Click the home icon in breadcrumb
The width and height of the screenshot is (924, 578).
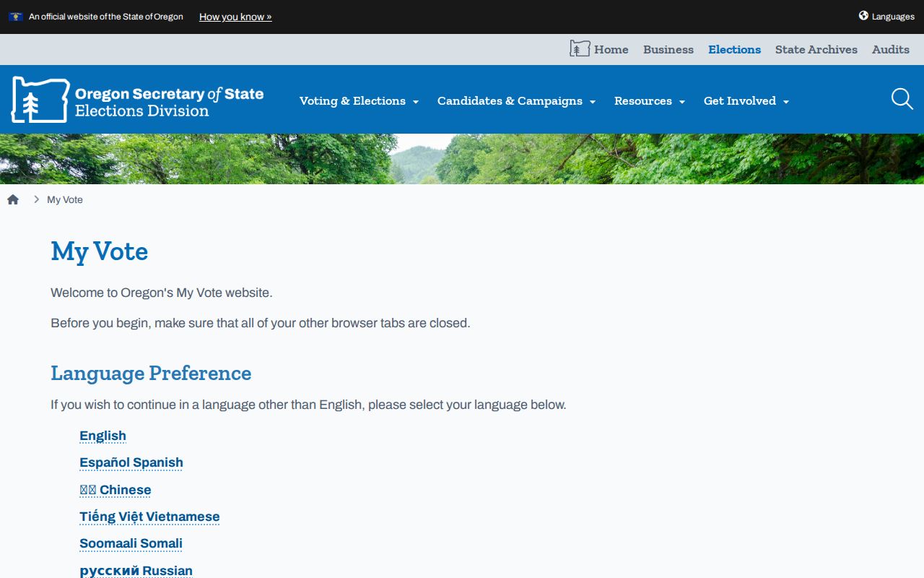coord(13,199)
